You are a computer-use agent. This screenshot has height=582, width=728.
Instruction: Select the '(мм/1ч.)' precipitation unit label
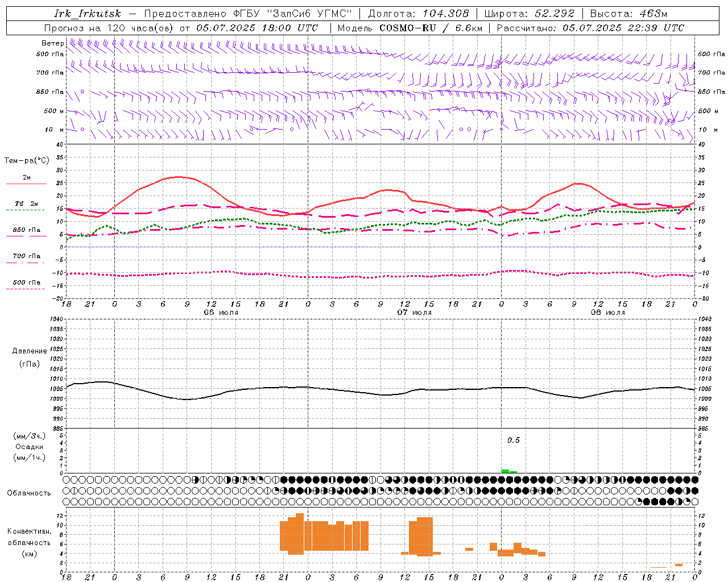click(30, 458)
